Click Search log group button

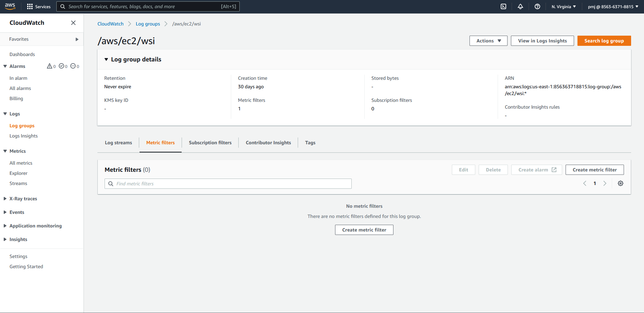604,41
